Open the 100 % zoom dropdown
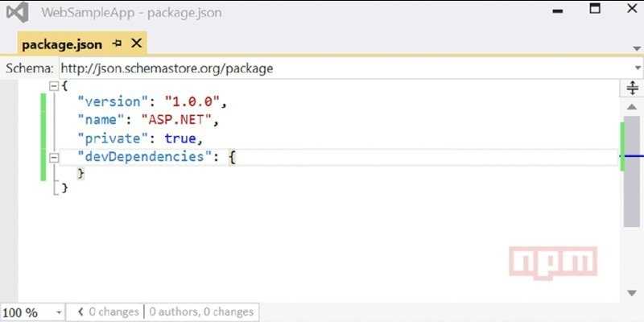The height and width of the screenshot is (322, 644). (x=59, y=312)
